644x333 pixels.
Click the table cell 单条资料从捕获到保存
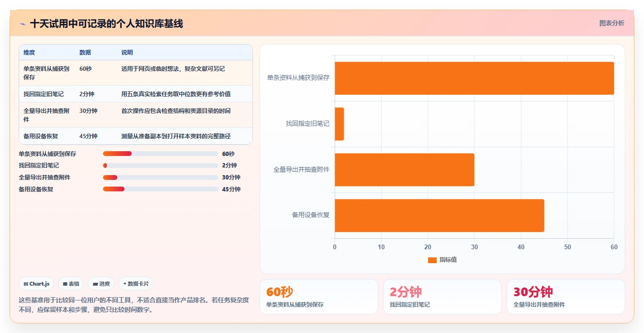pos(46,73)
